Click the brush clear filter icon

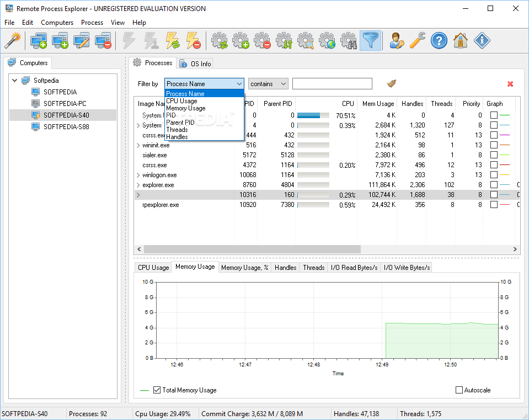(x=391, y=83)
